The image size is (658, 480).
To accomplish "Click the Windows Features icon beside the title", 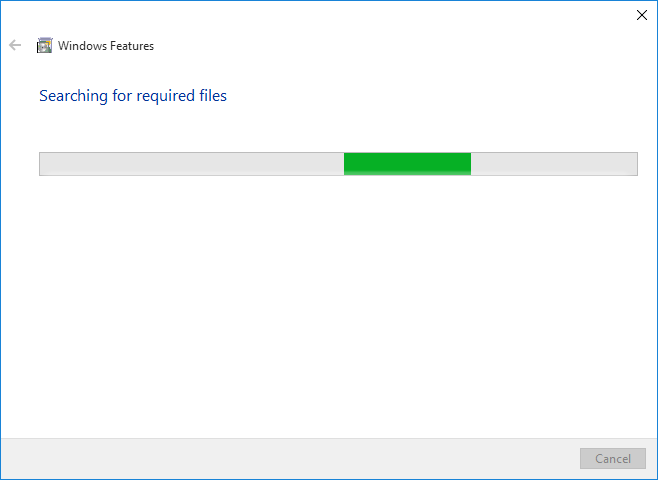I will pyautogui.click(x=44, y=45).
